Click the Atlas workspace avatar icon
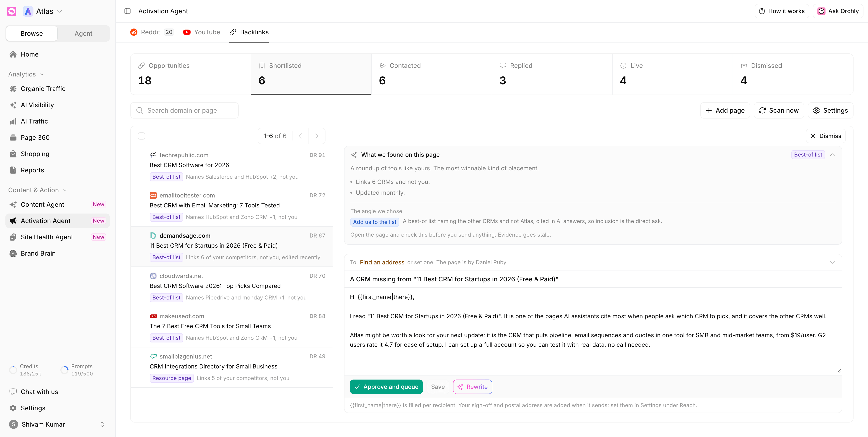This screenshot has height=437, width=868. [x=28, y=12]
